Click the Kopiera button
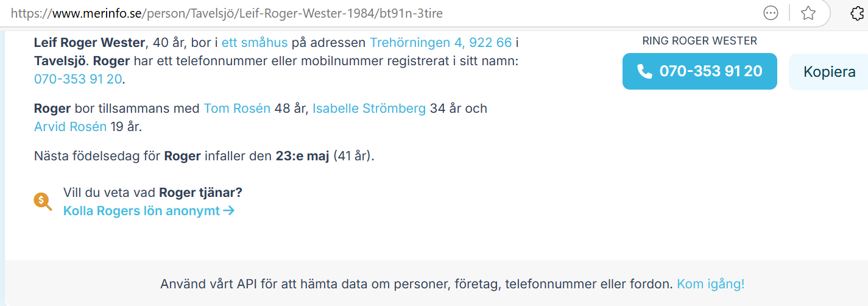Screen dimensions: 868x306 (x=829, y=71)
